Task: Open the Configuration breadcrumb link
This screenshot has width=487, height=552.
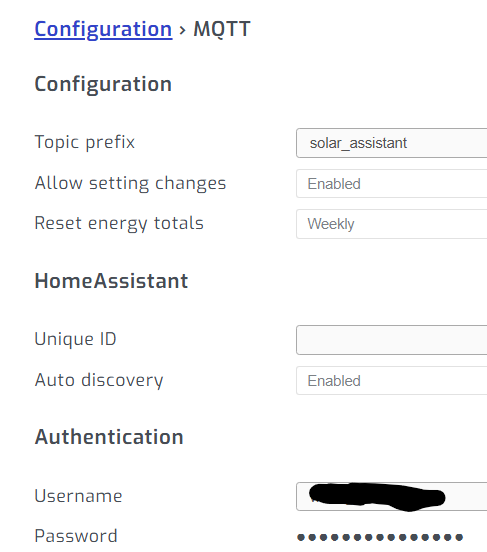Action: pos(103,29)
